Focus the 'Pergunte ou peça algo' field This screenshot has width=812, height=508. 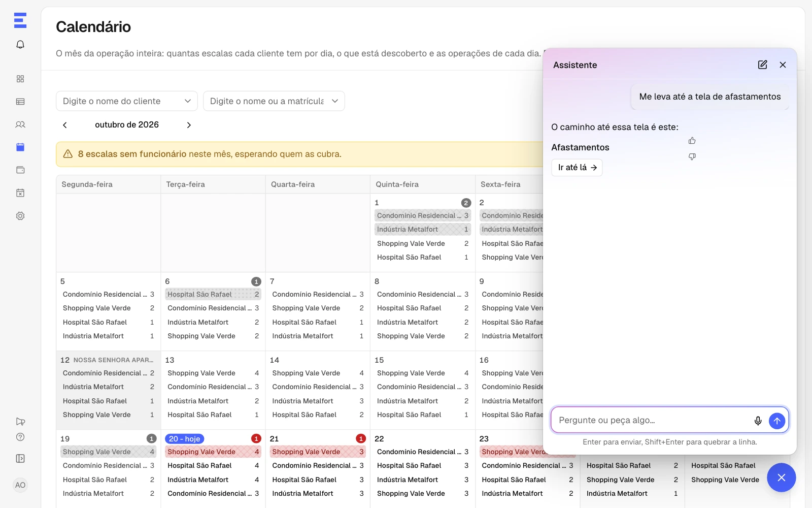coord(652,421)
